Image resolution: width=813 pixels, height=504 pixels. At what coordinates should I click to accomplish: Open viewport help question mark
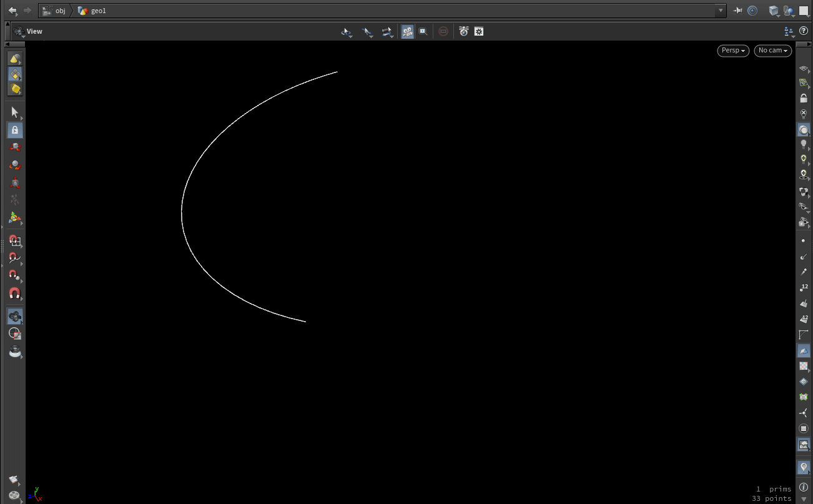804,31
